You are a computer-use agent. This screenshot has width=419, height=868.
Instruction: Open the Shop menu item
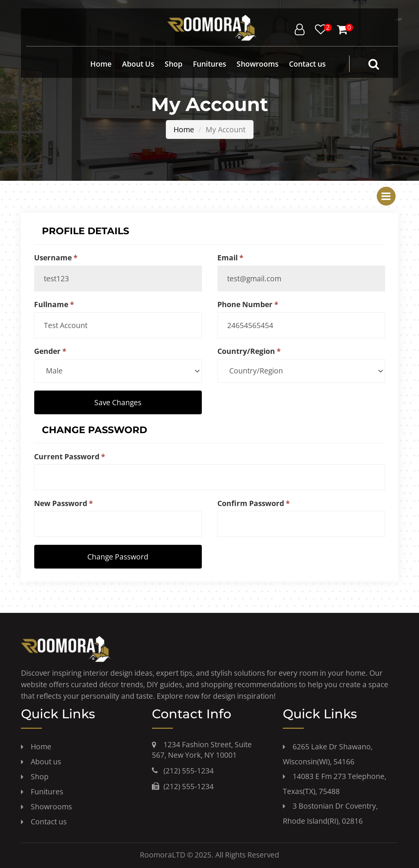coord(174,64)
